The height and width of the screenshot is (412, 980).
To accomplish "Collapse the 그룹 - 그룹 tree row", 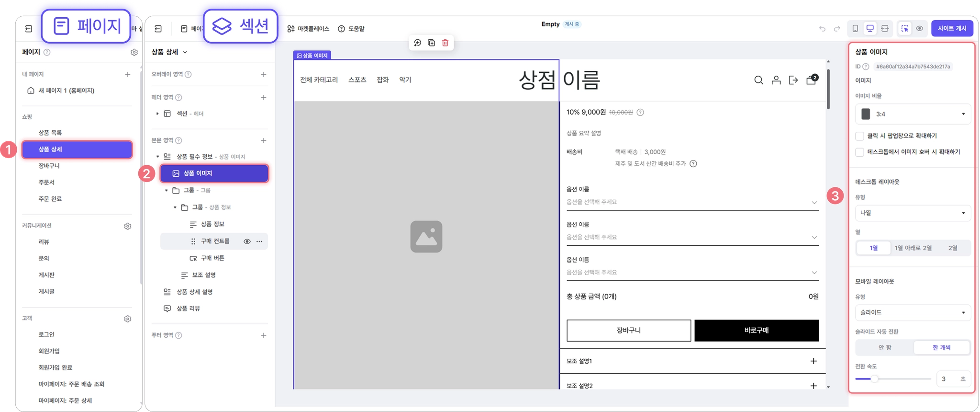I will click(x=166, y=191).
